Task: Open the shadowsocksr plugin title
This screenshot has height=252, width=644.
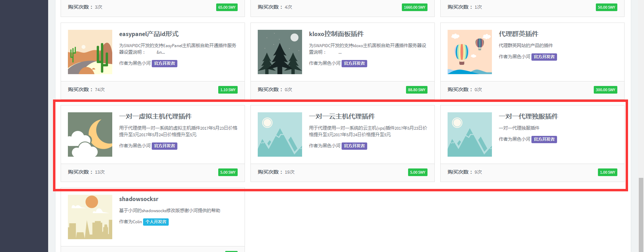Action: pyautogui.click(x=139, y=199)
